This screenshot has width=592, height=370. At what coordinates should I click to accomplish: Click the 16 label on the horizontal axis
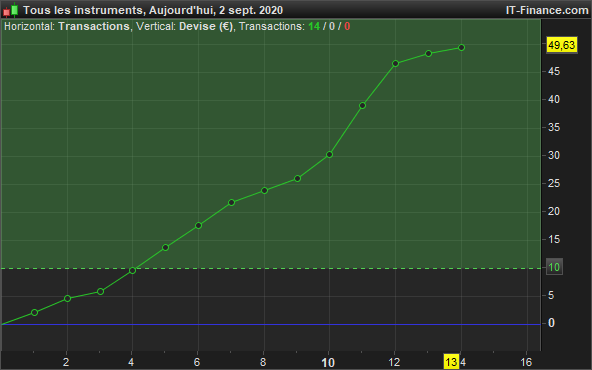point(526,362)
